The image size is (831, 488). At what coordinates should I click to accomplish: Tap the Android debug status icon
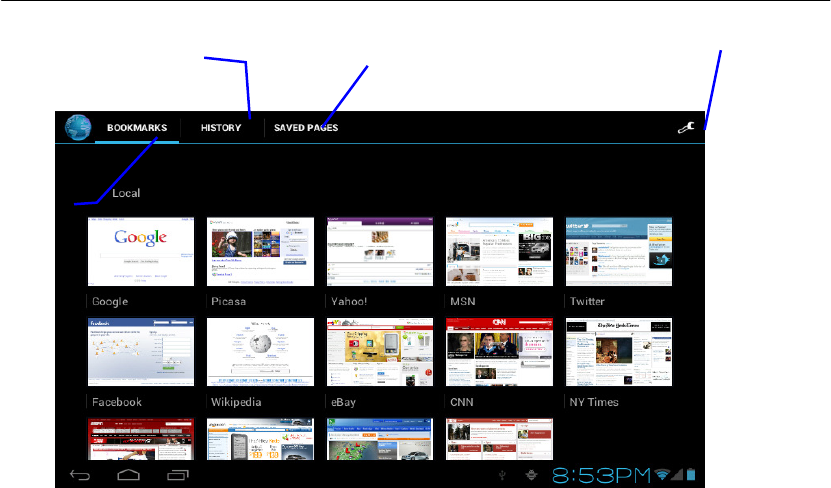pyautogui.click(x=532, y=475)
